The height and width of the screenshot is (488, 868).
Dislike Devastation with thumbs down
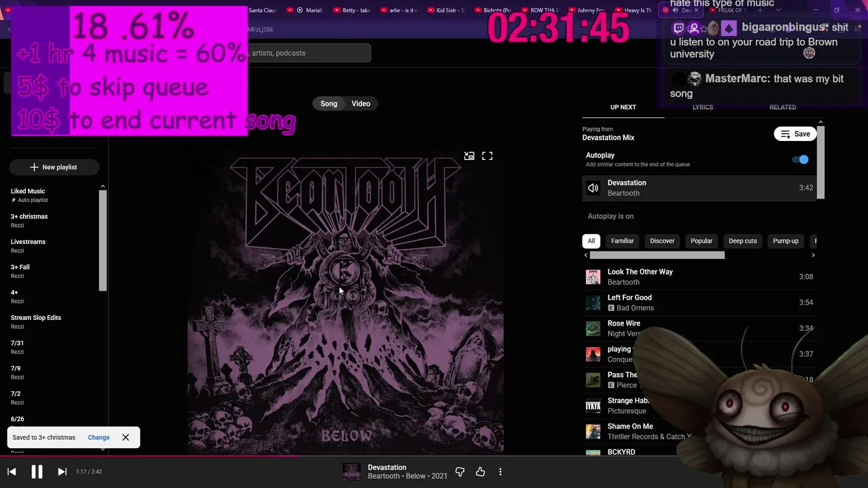point(460,472)
